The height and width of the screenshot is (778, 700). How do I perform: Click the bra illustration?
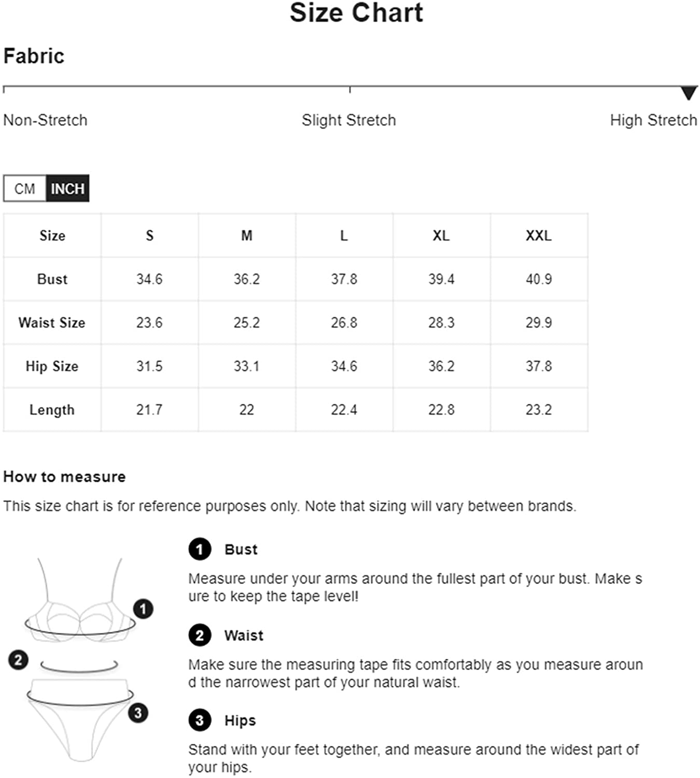pos(80,607)
